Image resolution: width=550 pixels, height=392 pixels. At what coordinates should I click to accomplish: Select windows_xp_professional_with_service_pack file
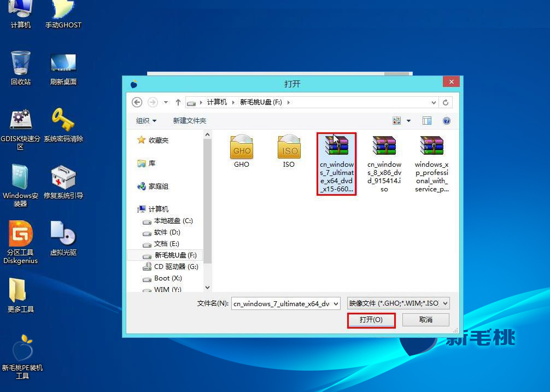431,163
